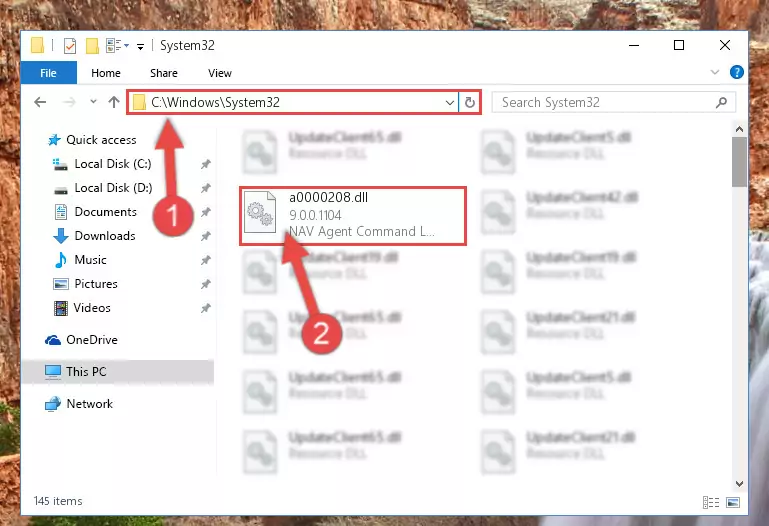
Task: Switch to the Home ribbon tab
Action: point(105,73)
